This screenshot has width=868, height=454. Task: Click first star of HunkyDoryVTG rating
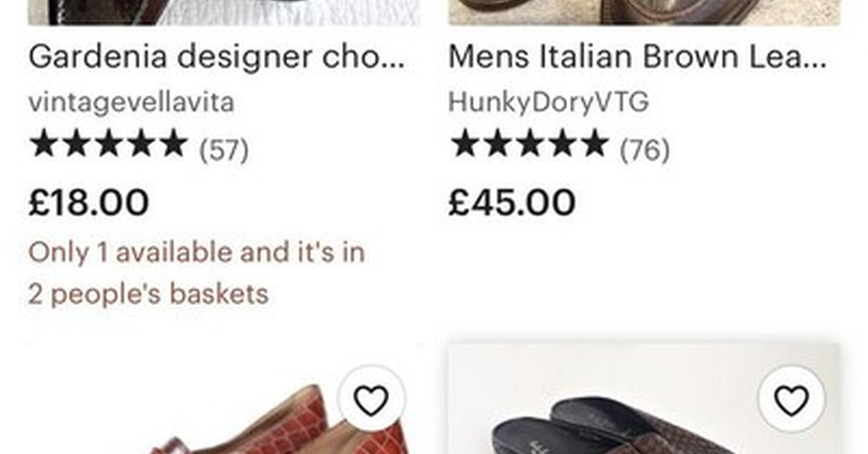464,144
